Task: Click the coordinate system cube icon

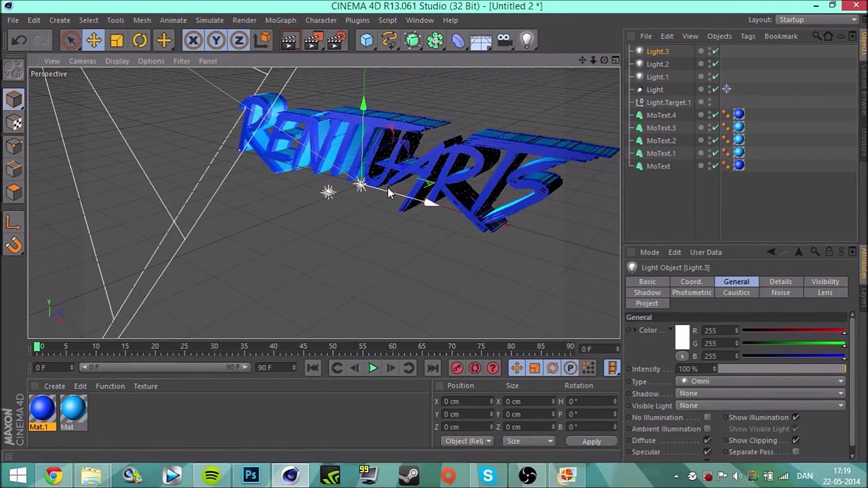Action: 262,40
